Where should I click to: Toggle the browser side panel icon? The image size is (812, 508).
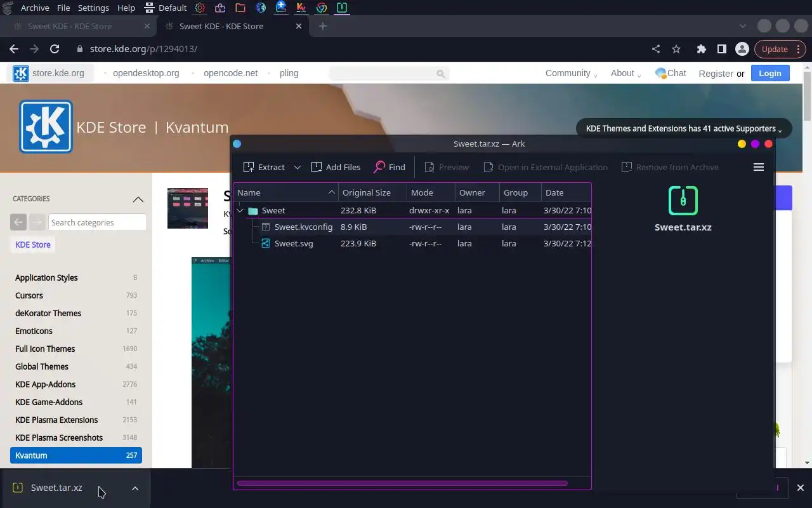tap(722, 49)
